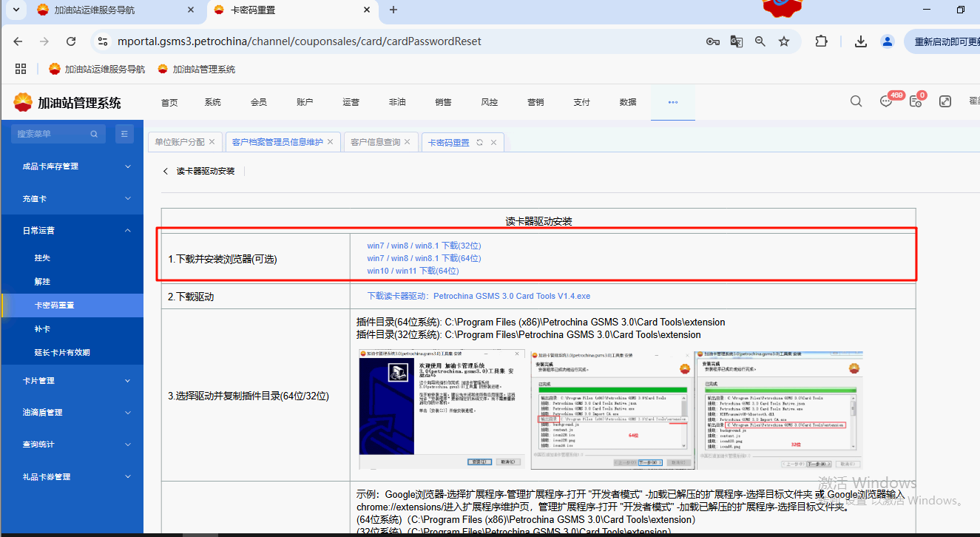
Task: Toggle fullscreen using the expand icon
Action: click(x=944, y=102)
